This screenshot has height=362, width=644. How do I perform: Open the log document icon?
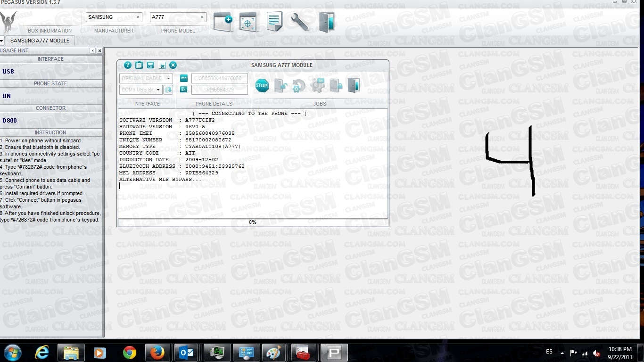pos(274,22)
